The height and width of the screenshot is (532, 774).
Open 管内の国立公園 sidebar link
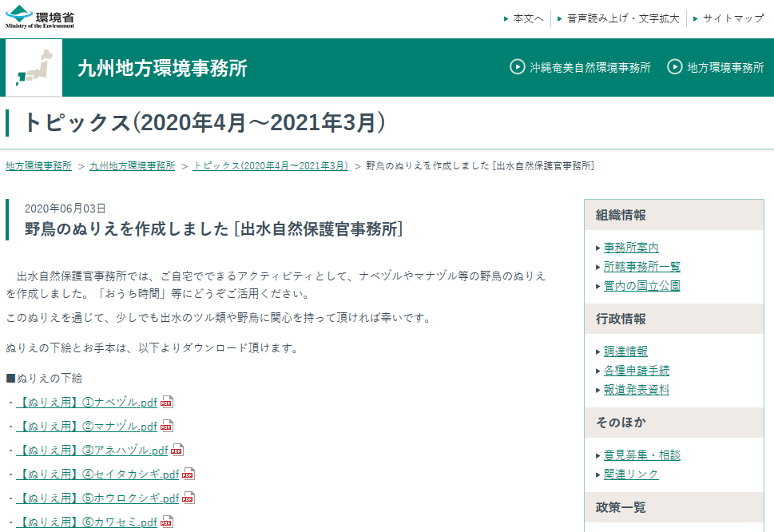tap(642, 286)
